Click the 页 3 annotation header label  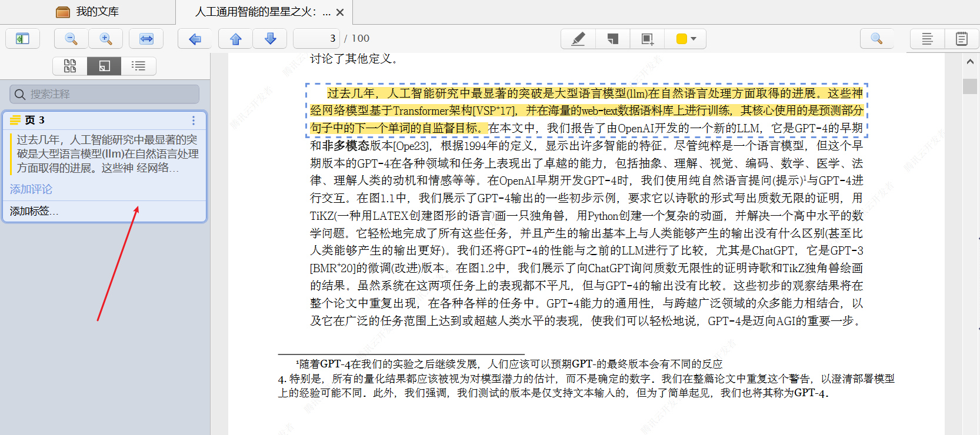(x=35, y=120)
